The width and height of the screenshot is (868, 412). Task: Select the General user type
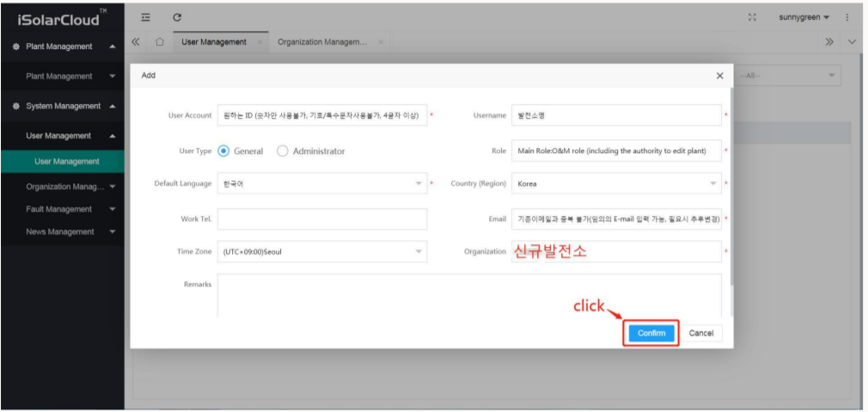[x=223, y=151]
